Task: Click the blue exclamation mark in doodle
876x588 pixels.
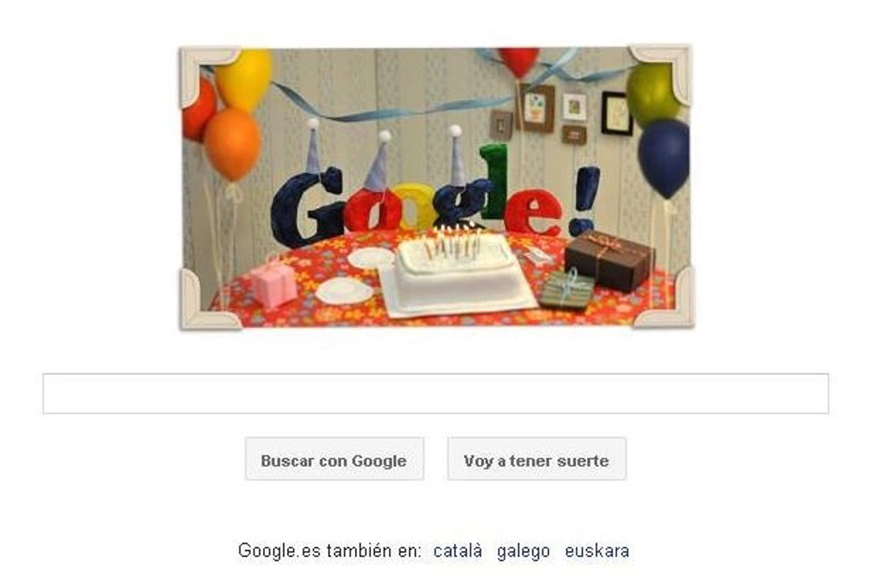Action: (585, 200)
